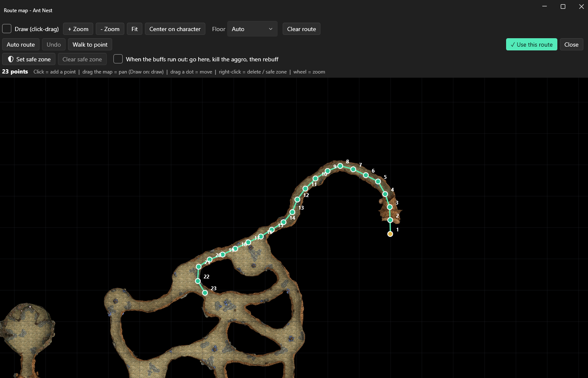Screen dimensions: 588x378
Task: Fit the map to the view
Action: point(134,29)
